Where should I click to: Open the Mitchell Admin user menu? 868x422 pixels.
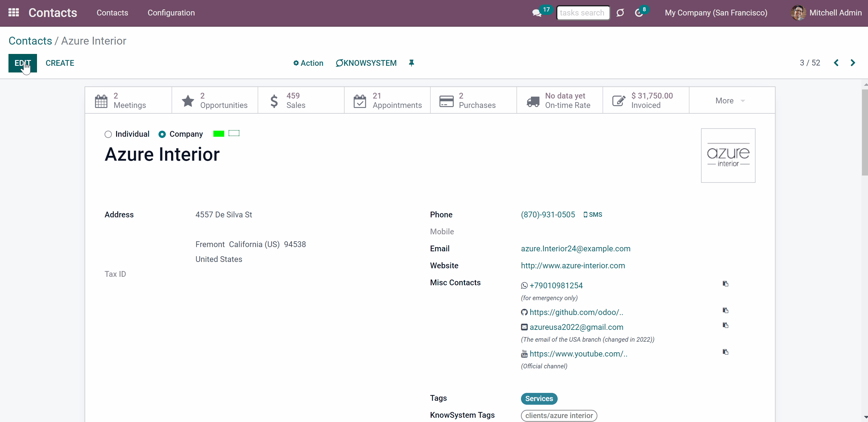click(x=826, y=13)
